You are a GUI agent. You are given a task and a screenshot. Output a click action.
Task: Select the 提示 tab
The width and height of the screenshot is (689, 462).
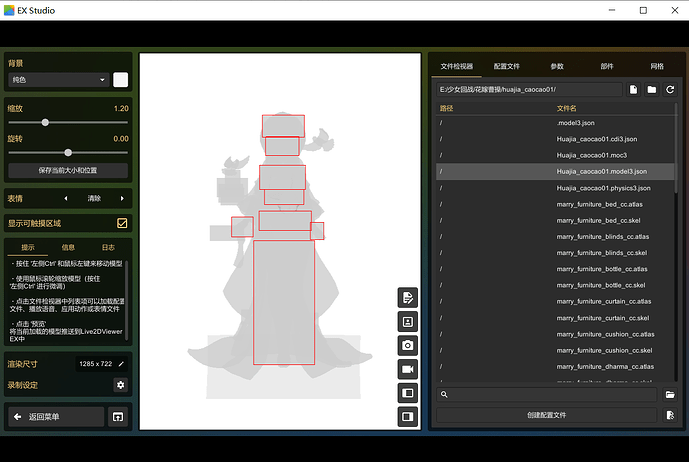pos(28,247)
